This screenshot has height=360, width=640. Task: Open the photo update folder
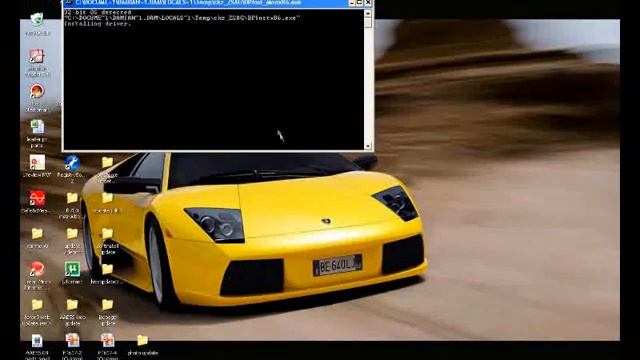(x=142, y=340)
